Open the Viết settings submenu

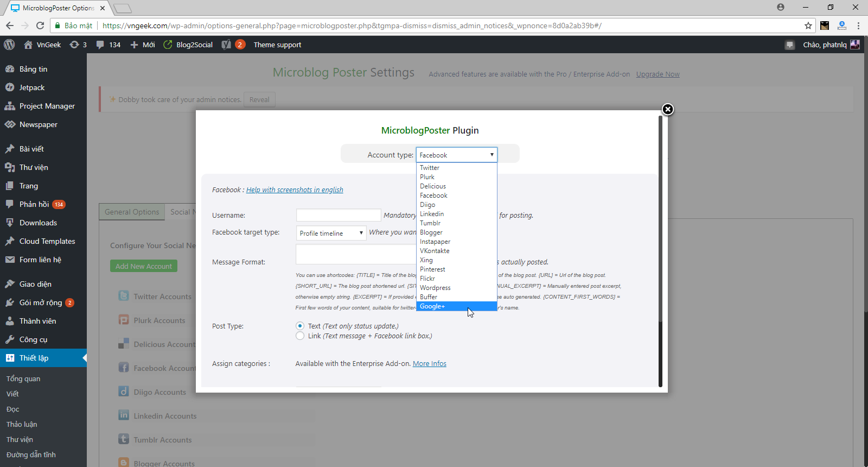(12, 394)
